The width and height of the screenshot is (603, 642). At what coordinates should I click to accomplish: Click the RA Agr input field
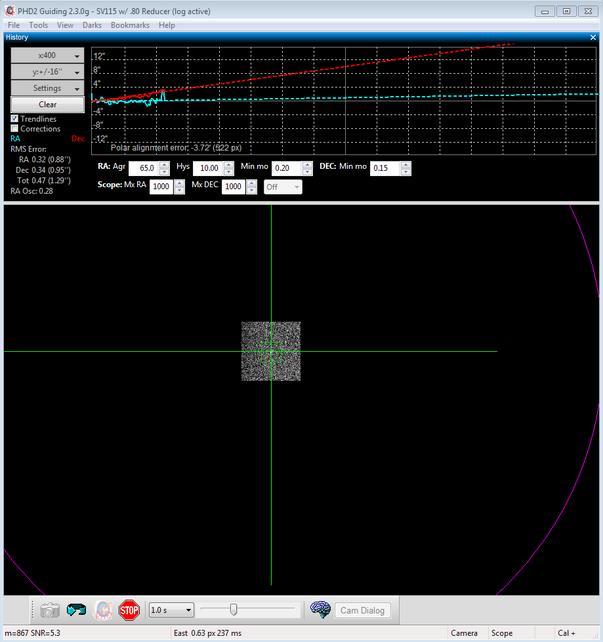coord(144,168)
